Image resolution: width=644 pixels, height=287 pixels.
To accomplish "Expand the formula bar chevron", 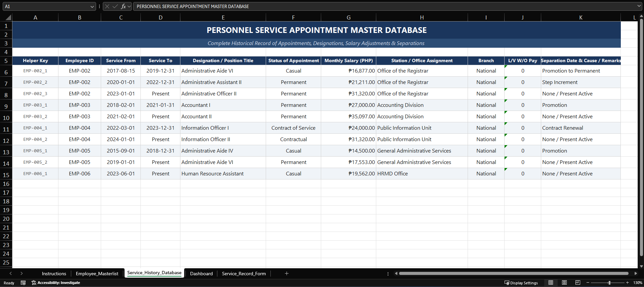I will 639,6.
